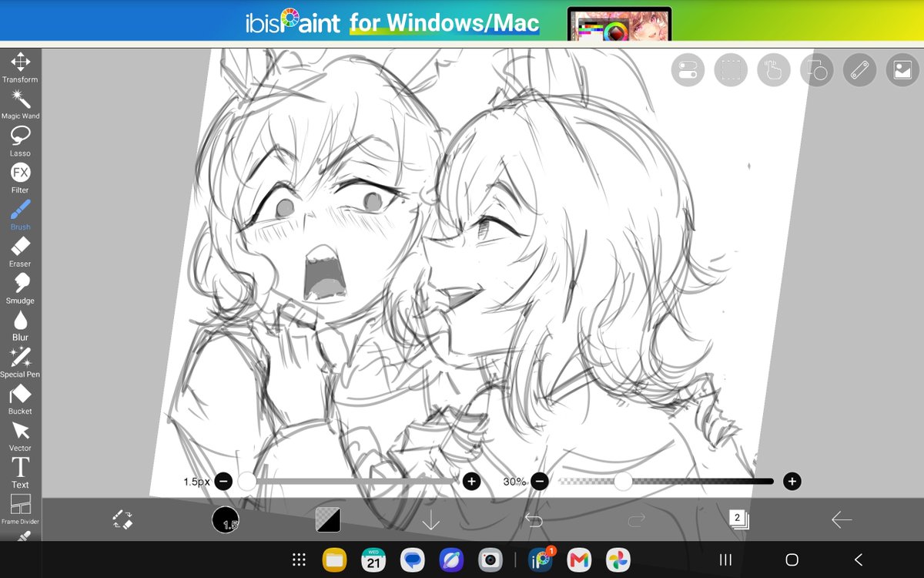
Task: Undo the last stroke
Action: [x=534, y=520]
